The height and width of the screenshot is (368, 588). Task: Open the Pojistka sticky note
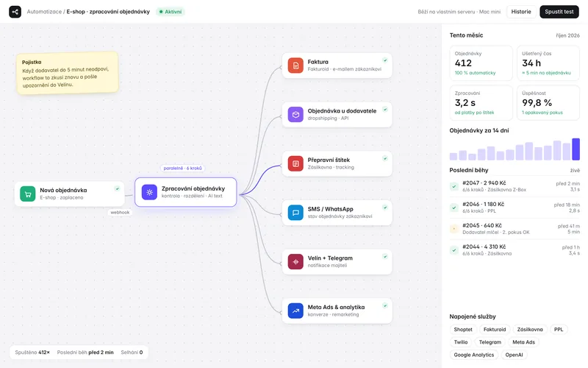point(68,73)
